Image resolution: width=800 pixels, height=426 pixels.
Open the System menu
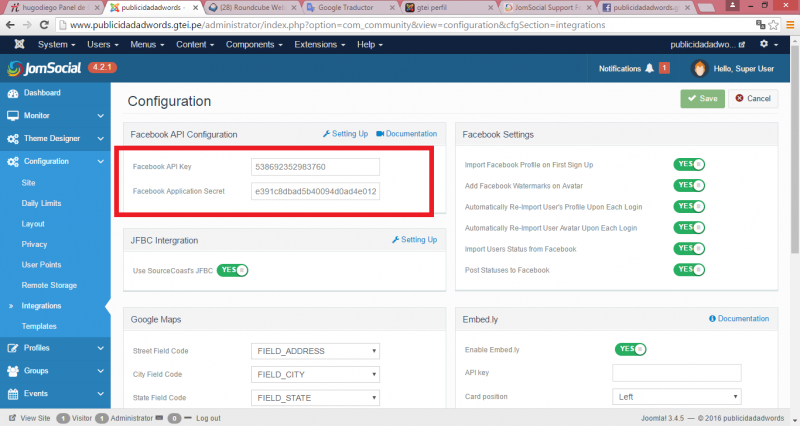[56, 44]
